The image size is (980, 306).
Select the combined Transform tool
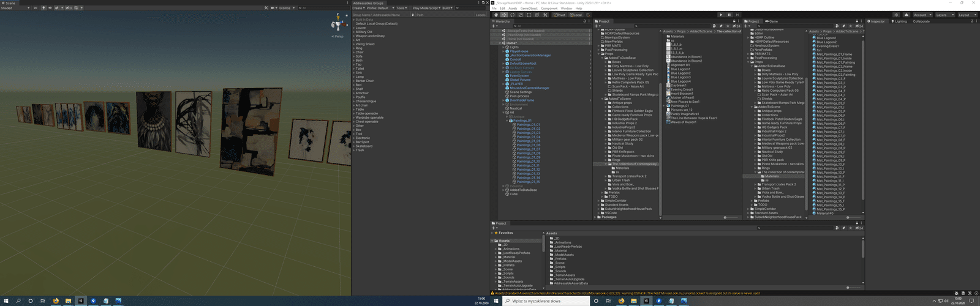537,15
